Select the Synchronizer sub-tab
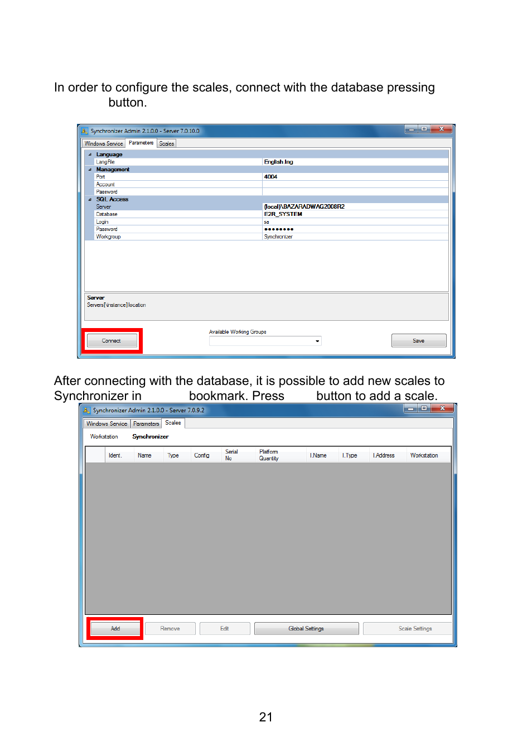 pos(151,437)
